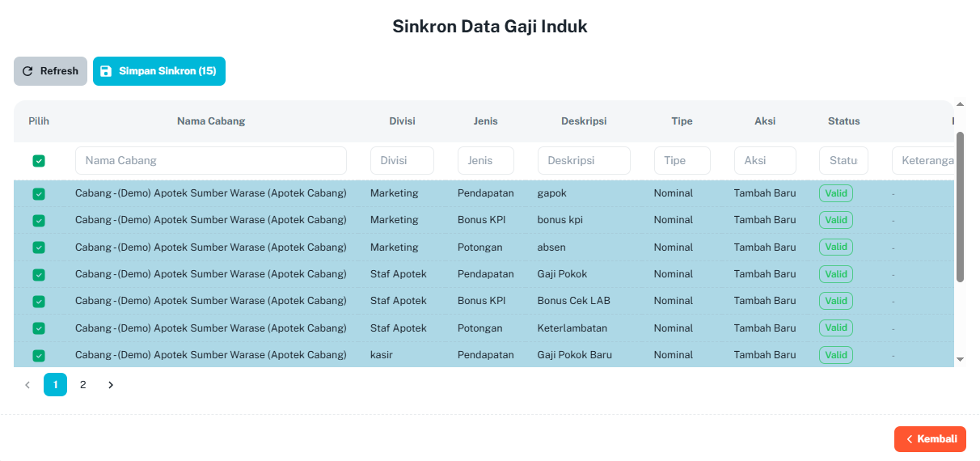The width and height of the screenshot is (980, 461).
Task: Click the Refresh button
Action: [x=50, y=71]
